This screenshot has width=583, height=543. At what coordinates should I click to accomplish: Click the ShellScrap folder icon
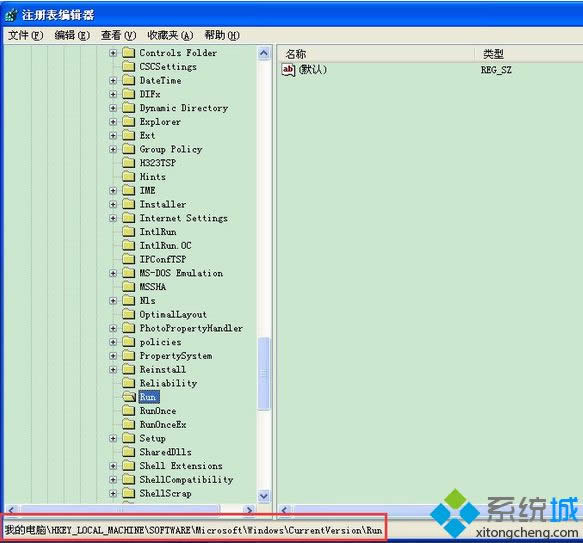pos(129,493)
